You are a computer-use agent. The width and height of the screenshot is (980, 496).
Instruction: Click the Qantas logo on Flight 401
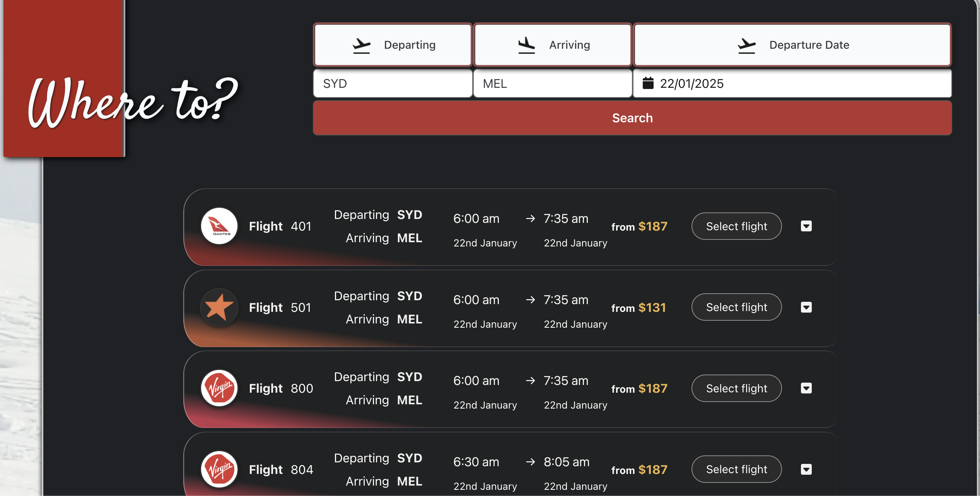coord(219,226)
